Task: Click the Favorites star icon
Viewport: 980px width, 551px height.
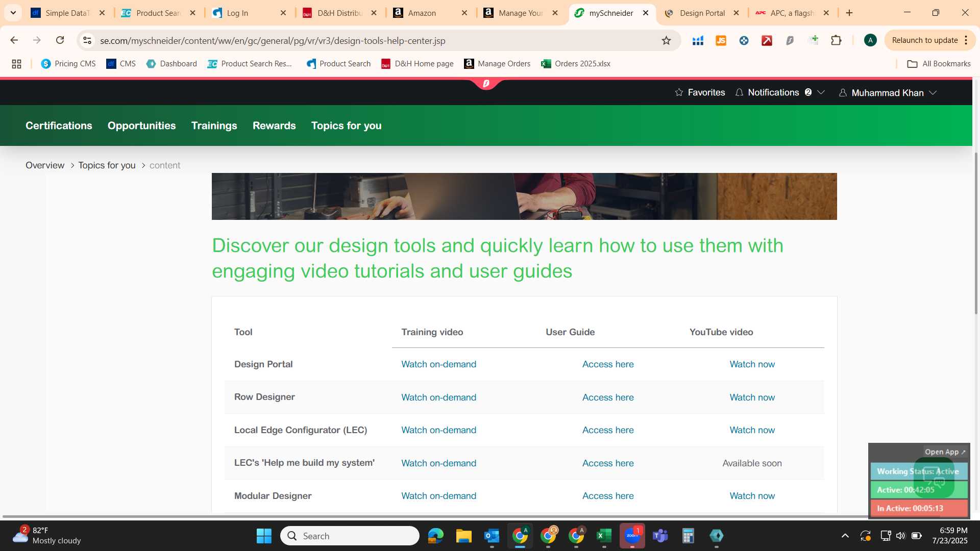Action: pos(679,92)
